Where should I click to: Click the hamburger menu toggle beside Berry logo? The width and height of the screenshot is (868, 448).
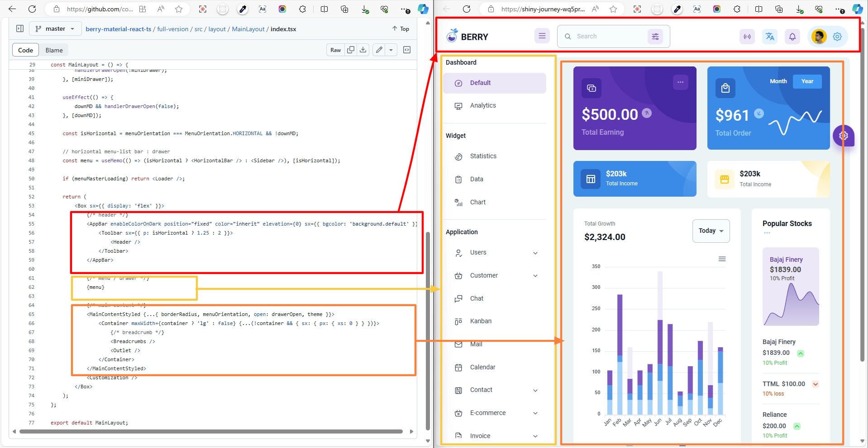pos(542,36)
